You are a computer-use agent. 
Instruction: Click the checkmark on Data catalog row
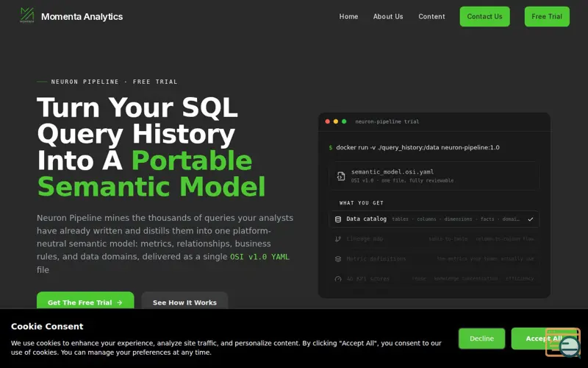coord(530,219)
